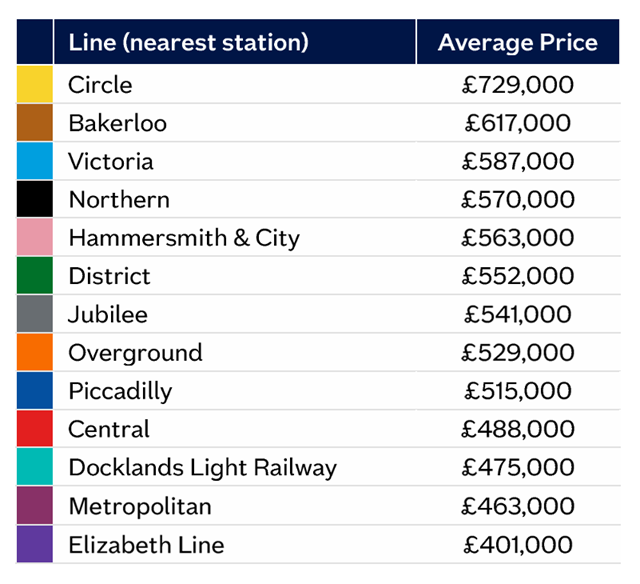The width and height of the screenshot is (640, 584).
Task: Click the grey Jubilee line swatch
Action: (35, 314)
